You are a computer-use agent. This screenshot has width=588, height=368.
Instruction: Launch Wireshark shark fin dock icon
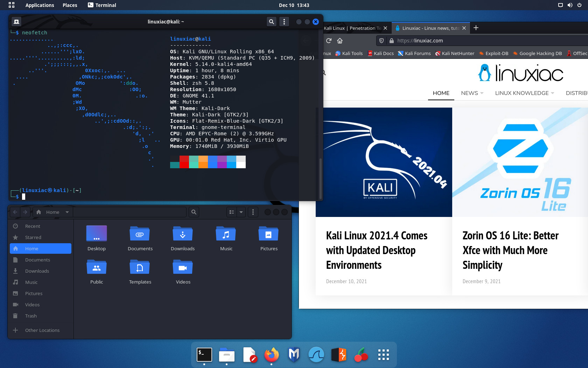(316, 355)
